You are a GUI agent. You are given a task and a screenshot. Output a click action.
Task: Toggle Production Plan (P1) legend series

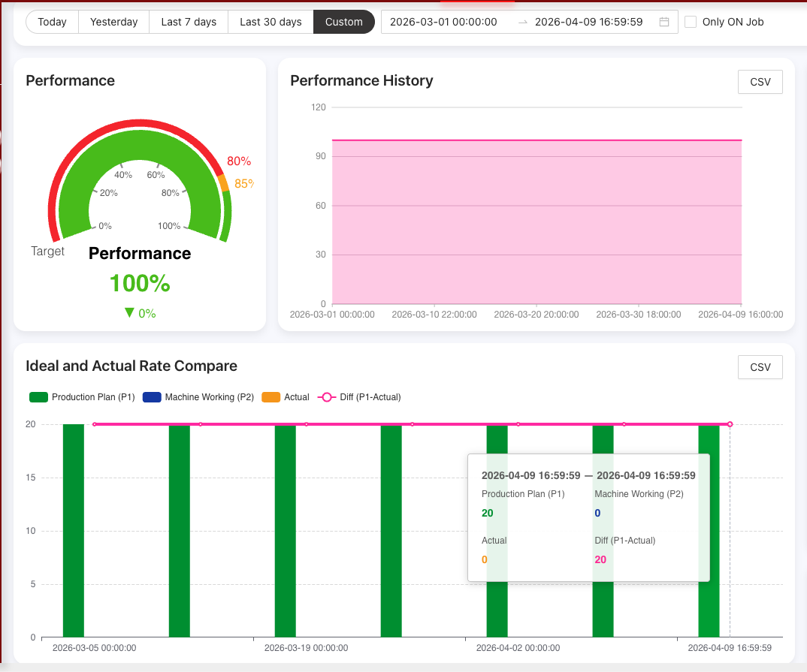[x=82, y=397]
